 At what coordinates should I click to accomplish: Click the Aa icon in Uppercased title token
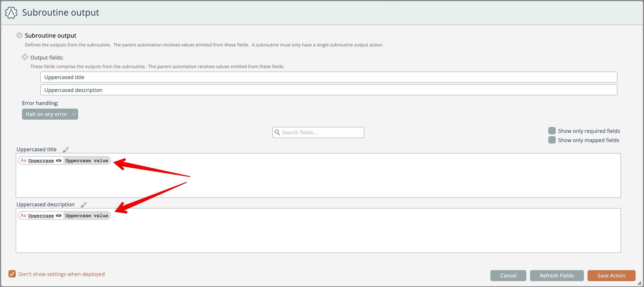pos(23,161)
